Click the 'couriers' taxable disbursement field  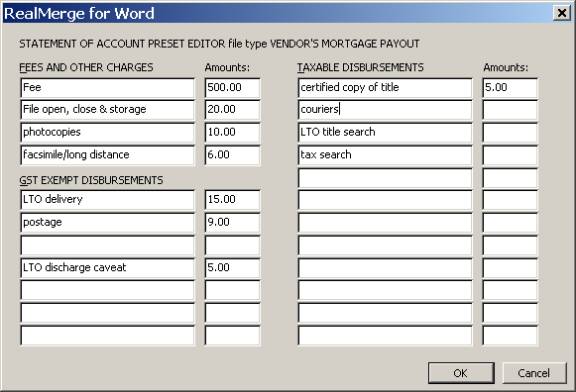tap(385, 110)
